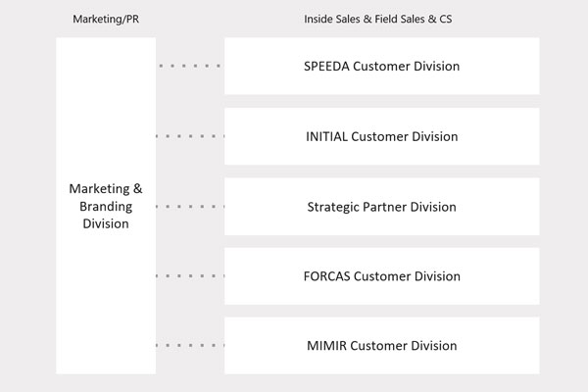
Task: Open the Strategic Partner Division box
Action: pos(381,207)
